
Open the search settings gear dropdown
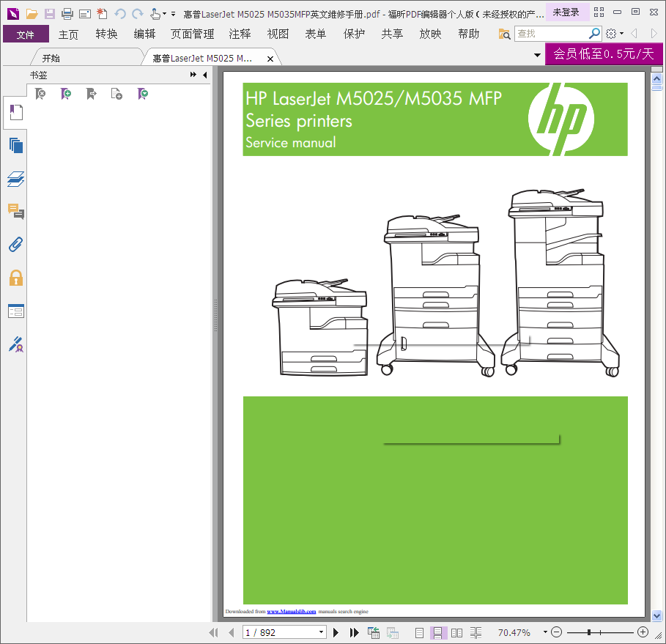(x=615, y=34)
